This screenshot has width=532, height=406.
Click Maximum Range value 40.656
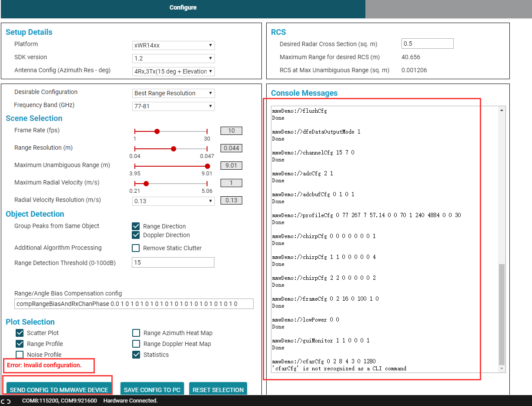(x=411, y=57)
